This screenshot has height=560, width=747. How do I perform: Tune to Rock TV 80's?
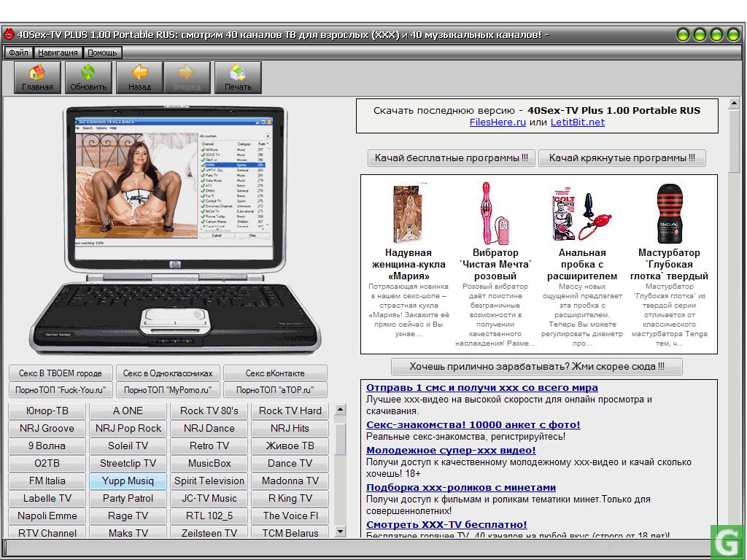point(209,411)
